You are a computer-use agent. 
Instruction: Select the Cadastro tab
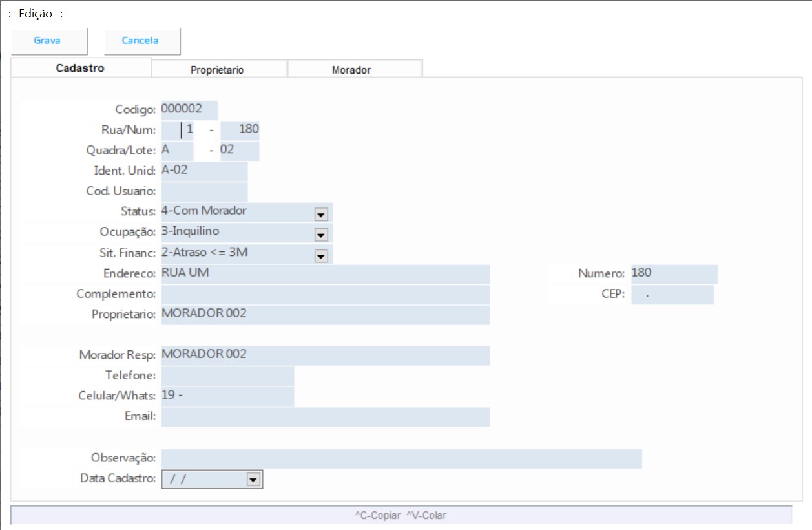point(80,68)
